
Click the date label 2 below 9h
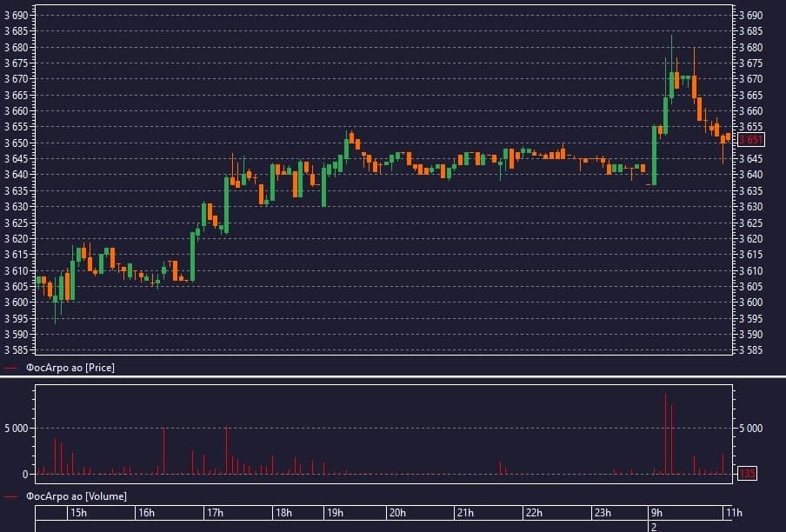click(654, 527)
